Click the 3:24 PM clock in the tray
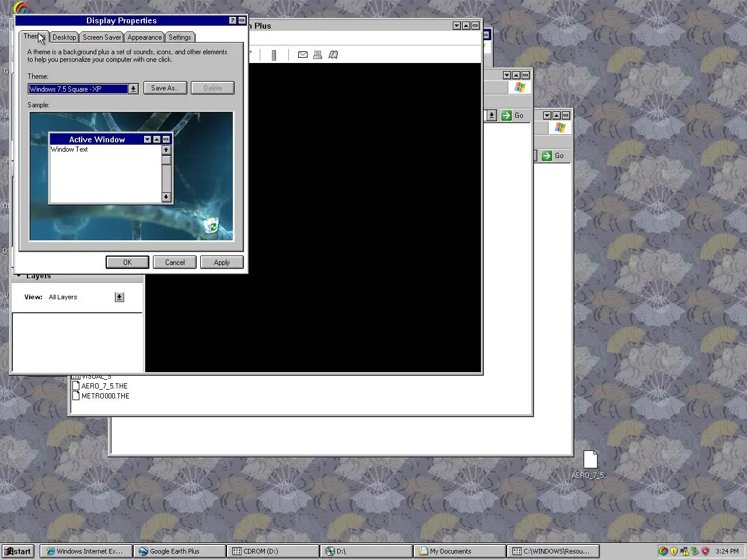This screenshot has width=747, height=560. (x=727, y=551)
